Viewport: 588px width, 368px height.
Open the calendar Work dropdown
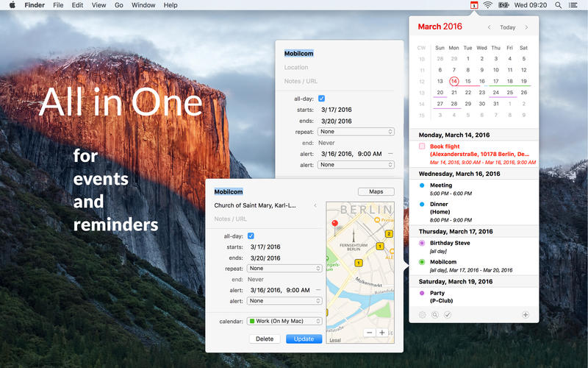(x=284, y=321)
